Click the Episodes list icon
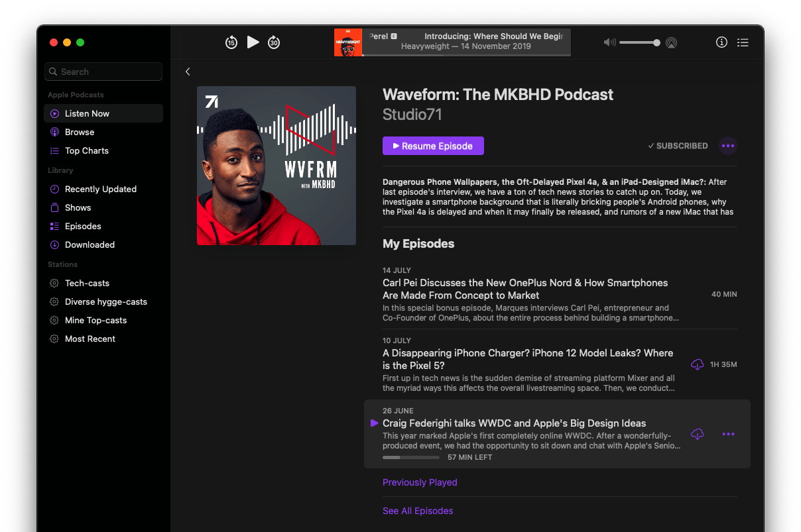The image size is (801, 532). coord(54,227)
